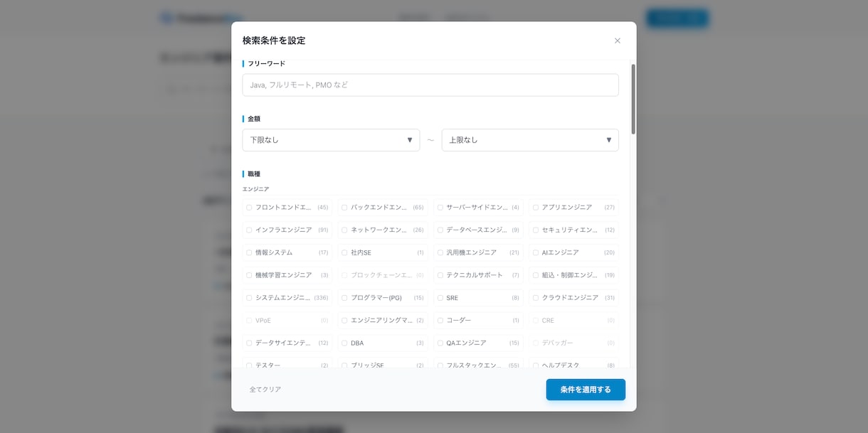Enable the 情報システム checkbox
Viewport: 868px width, 433px height.
pos(249,252)
